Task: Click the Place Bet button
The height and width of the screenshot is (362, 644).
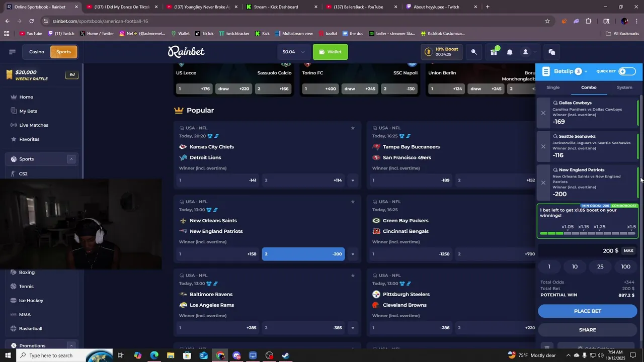Action: [587, 311]
